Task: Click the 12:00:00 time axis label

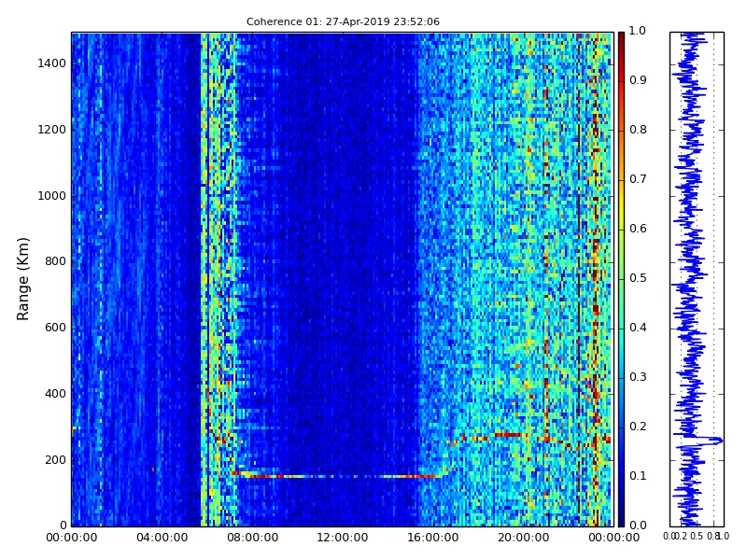Action: [343, 538]
